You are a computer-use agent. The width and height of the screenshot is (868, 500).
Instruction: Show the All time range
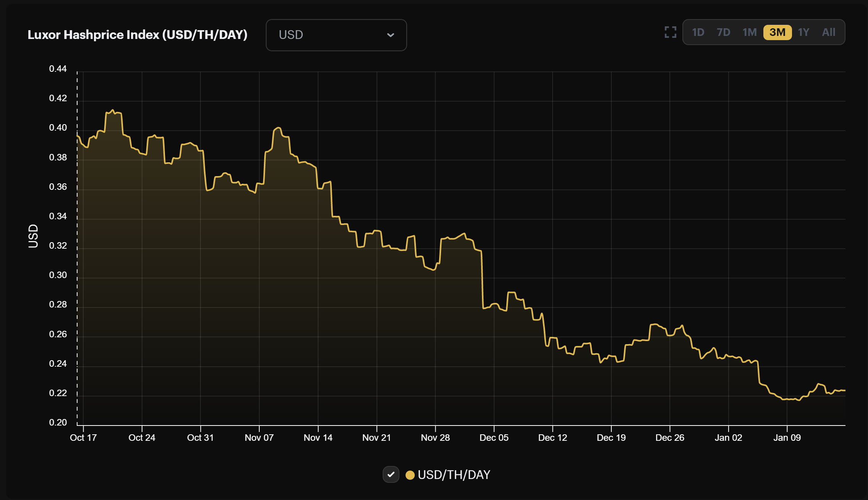coord(828,32)
